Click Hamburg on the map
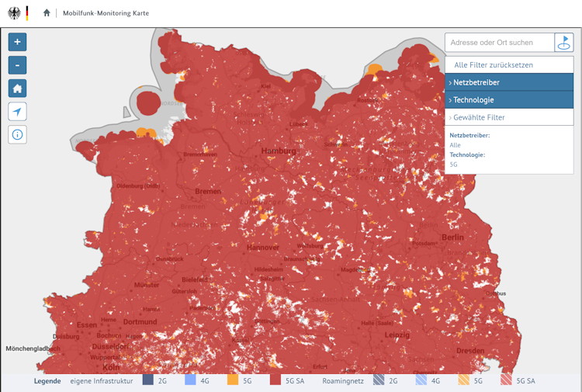 click(x=279, y=151)
